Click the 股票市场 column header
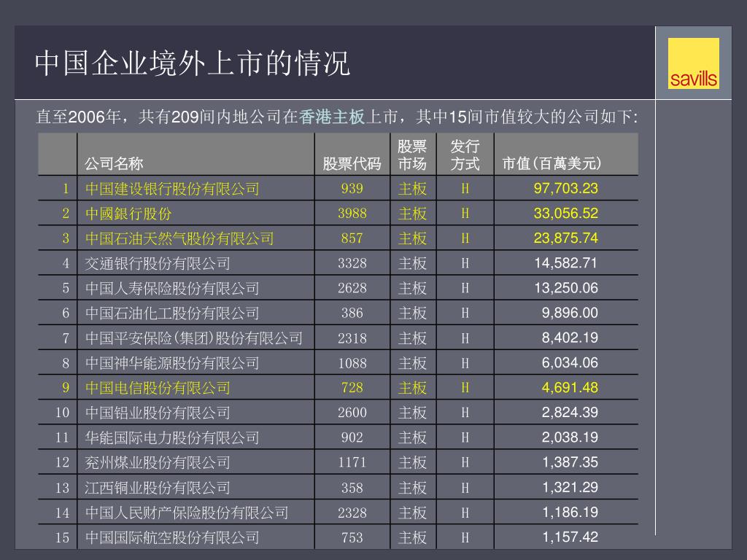 click(413, 155)
